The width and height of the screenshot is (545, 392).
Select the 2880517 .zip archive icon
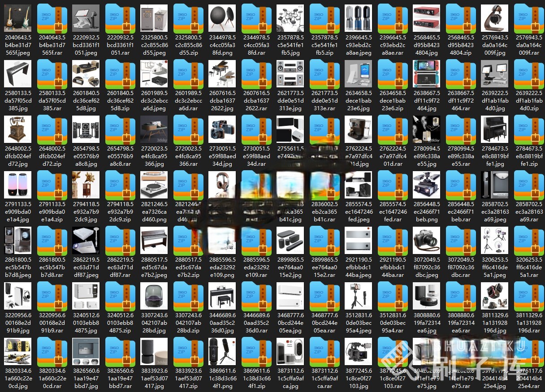tap(188, 241)
